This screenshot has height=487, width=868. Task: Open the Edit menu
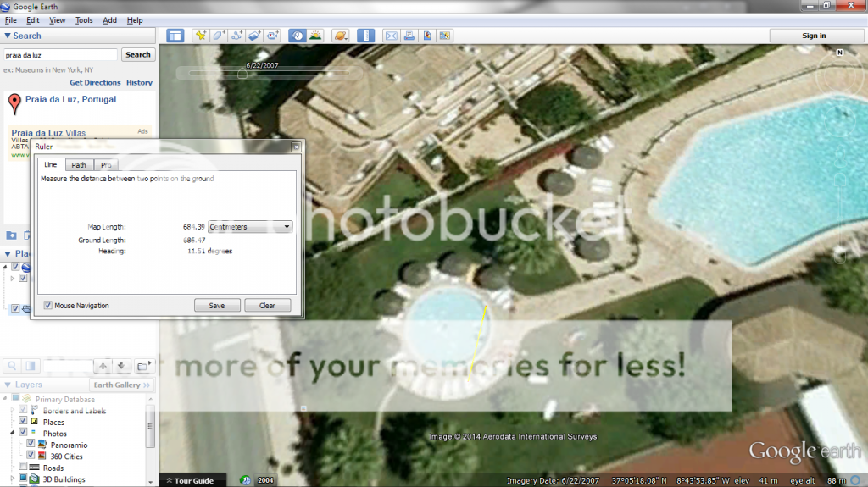[33, 20]
